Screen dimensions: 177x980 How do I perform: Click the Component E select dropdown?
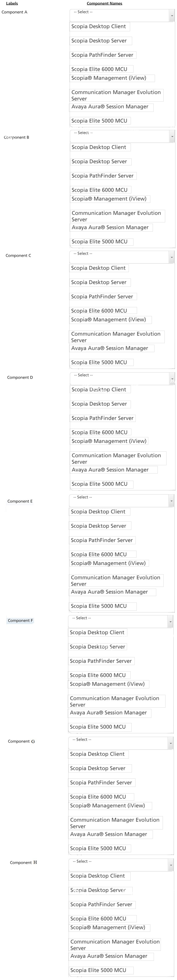point(122,501)
